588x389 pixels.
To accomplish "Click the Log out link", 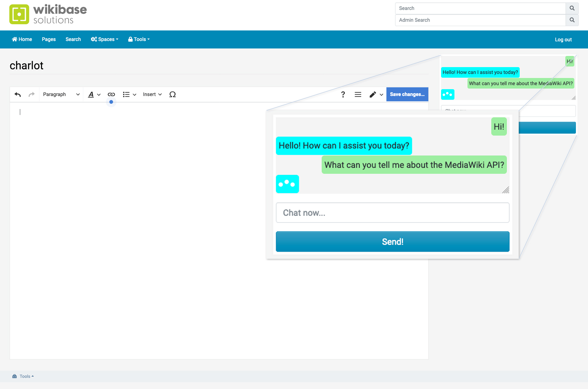I will [x=563, y=39].
